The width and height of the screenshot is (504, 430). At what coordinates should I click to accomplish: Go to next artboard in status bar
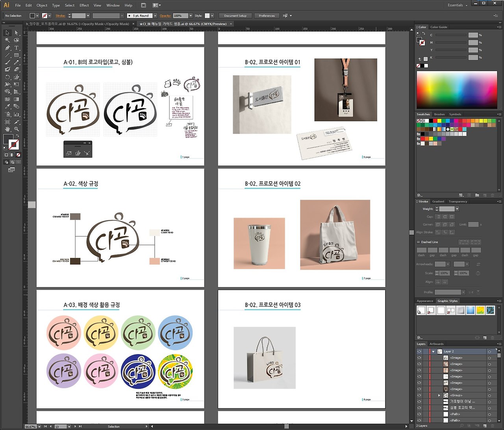75,426
